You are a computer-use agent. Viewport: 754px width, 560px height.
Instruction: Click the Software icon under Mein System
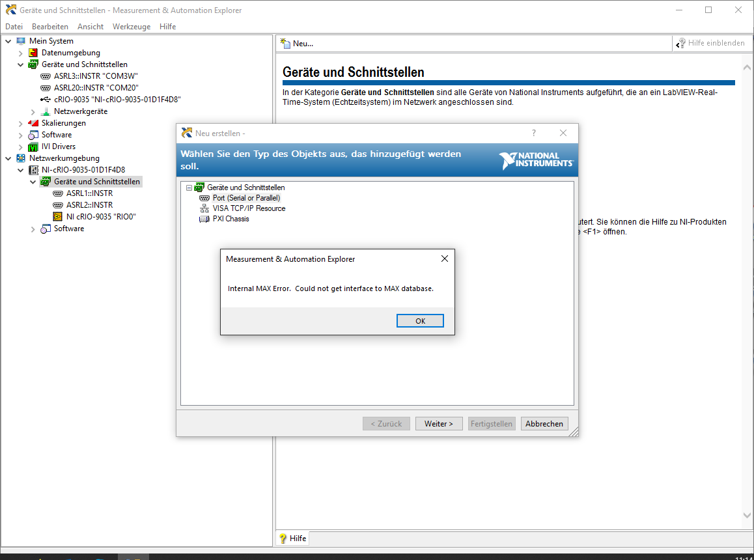click(33, 135)
